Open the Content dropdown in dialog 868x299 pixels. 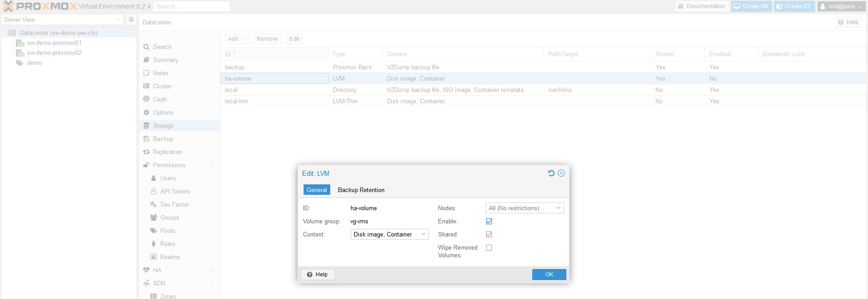(x=389, y=235)
